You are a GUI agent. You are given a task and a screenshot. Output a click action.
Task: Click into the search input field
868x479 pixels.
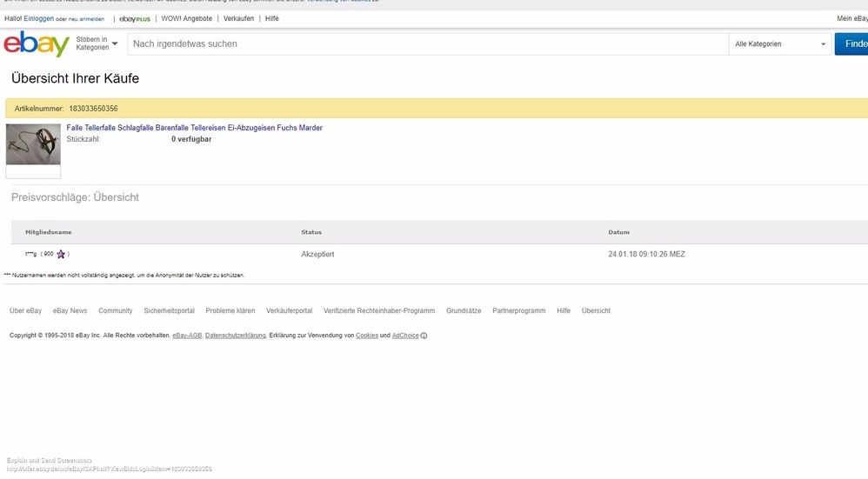pos(426,43)
